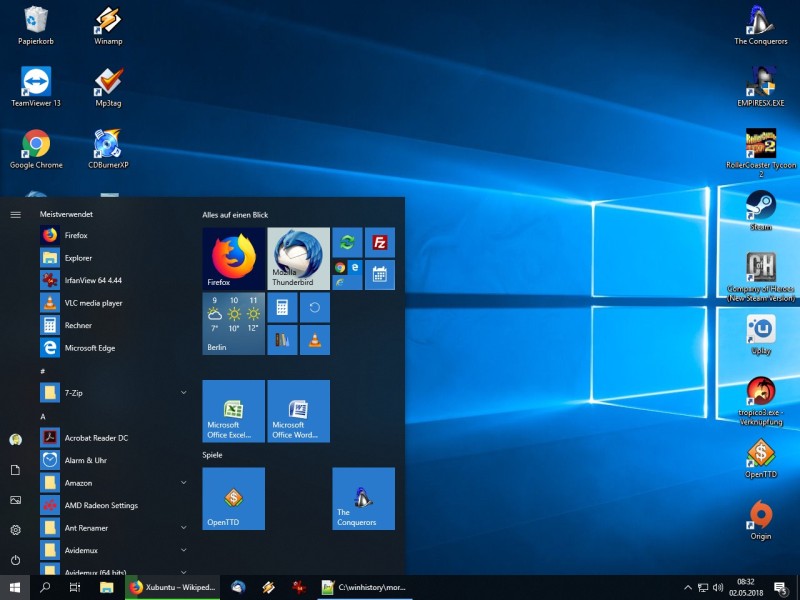Open the volume control in the system tray
The width and height of the screenshot is (800, 600).
(x=718, y=588)
